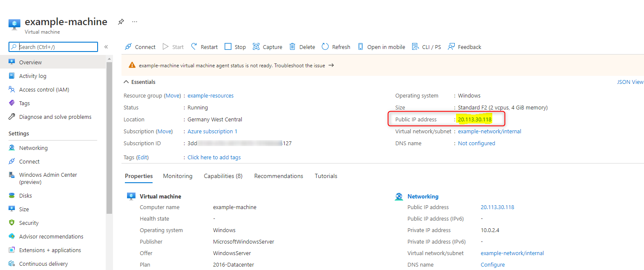Viewport: 644px width, 270px height.
Task: Click the pin icon next to example-machine
Action: pyautogui.click(x=121, y=22)
